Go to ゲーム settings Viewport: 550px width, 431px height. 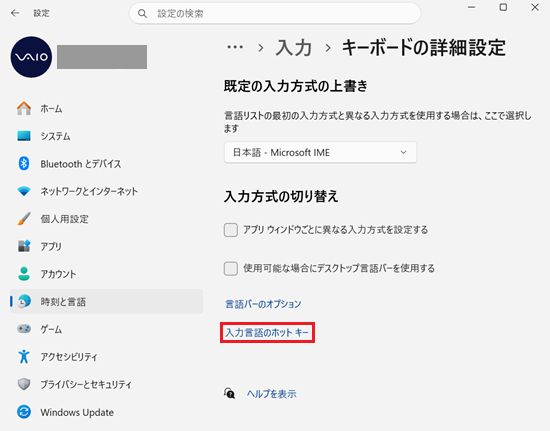point(106,329)
